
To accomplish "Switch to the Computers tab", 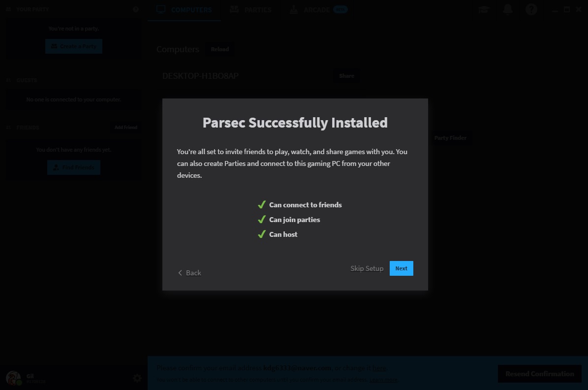I will tap(184, 10).
